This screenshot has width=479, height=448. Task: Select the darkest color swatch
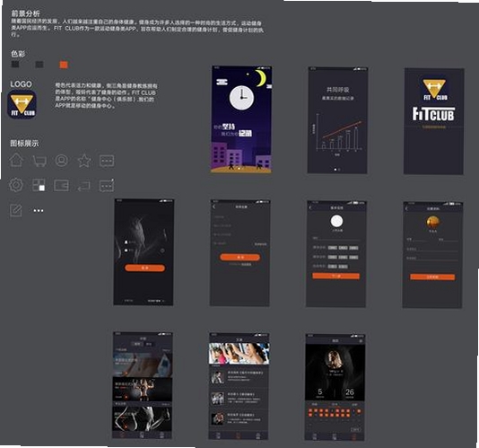(x=15, y=65)
